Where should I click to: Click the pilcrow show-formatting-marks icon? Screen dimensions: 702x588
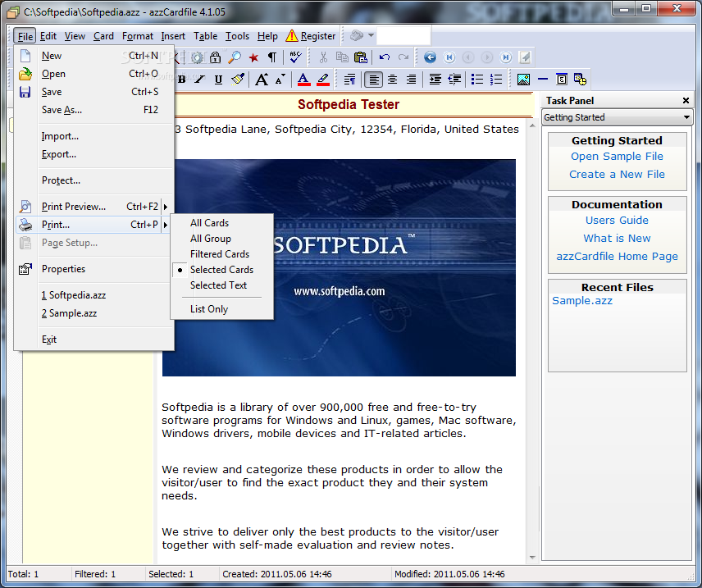click(272, 57)
